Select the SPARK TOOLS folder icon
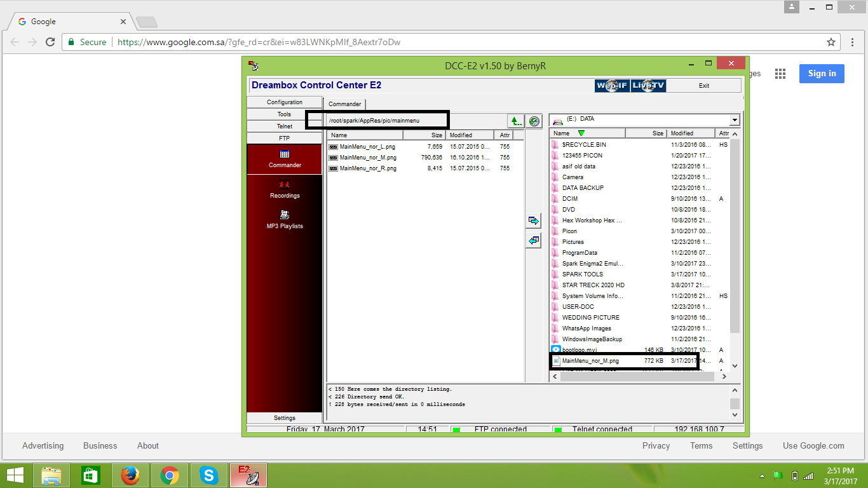Viewport: 868px width, 488px height. click(556, 274)
